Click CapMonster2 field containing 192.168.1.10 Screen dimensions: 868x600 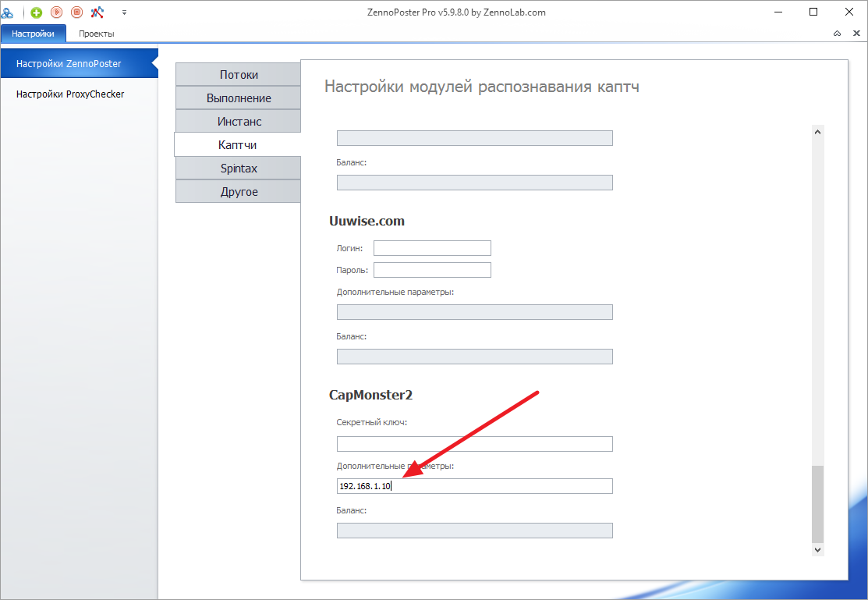(x=474, y=486)
